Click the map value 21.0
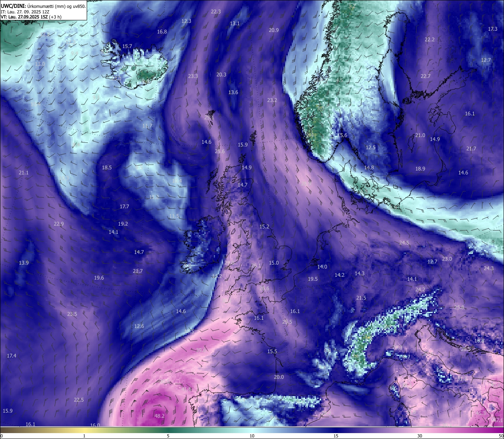This screenshot has width=504, height=439. [420, 135]
